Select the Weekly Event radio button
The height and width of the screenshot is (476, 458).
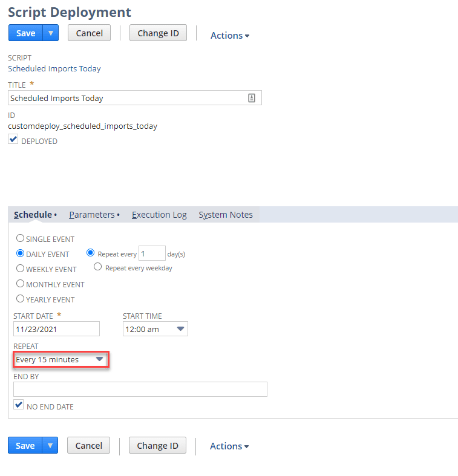click(20, 269)
